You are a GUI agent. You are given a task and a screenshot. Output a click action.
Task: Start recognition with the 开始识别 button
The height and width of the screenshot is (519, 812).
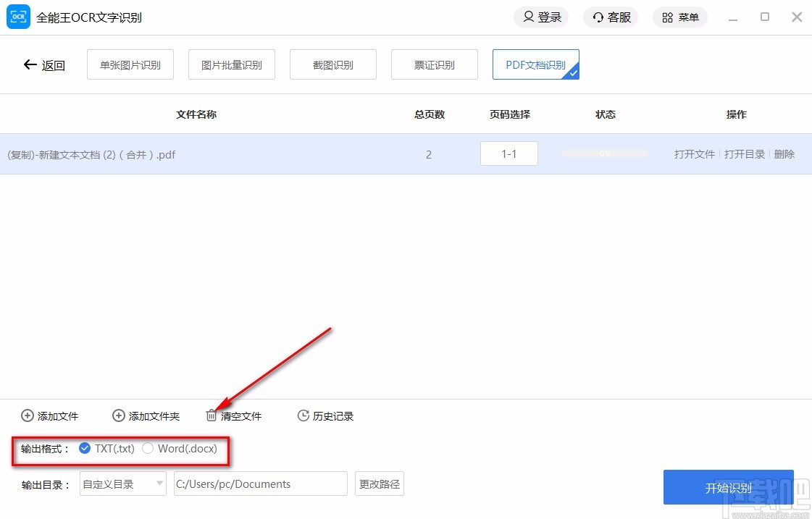click(729, 487)
